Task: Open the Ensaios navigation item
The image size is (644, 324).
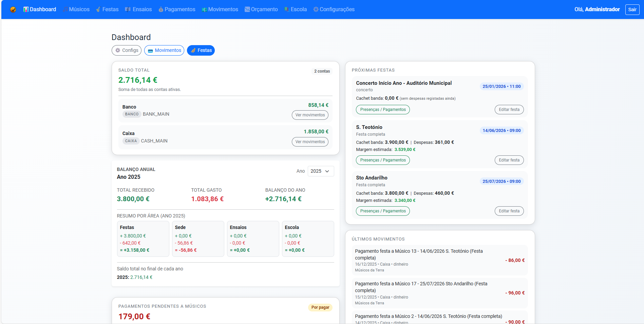Action: (138, 9)
